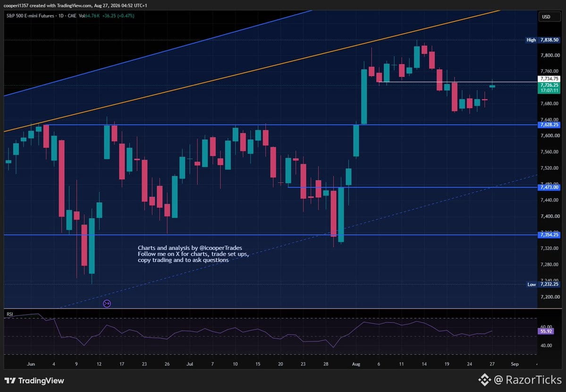
Task: Click the 7,232.25 low price label
Action: click(549, 284)
